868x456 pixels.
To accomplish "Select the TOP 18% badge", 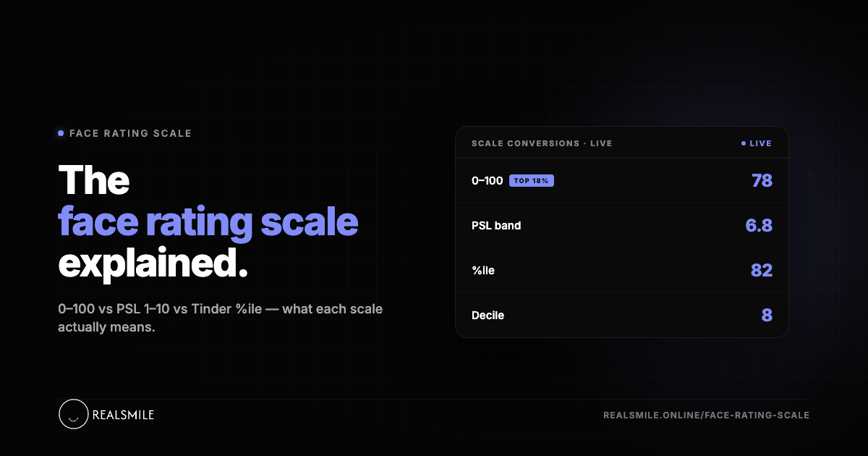I will [532, 181].
